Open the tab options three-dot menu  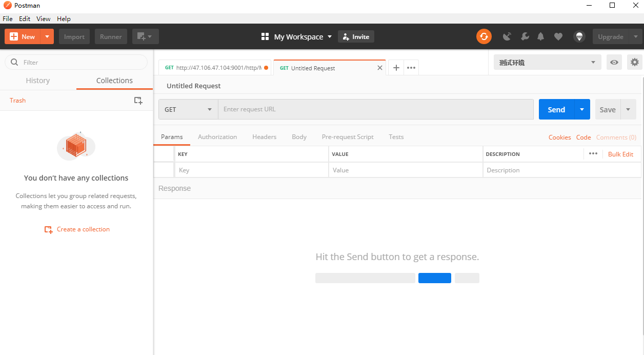click(x=411, y=68)
